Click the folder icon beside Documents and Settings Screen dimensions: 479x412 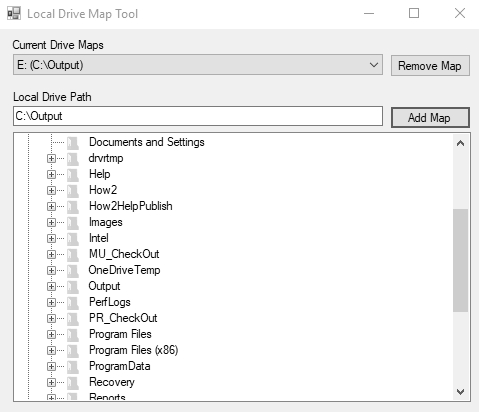point(73,142)
